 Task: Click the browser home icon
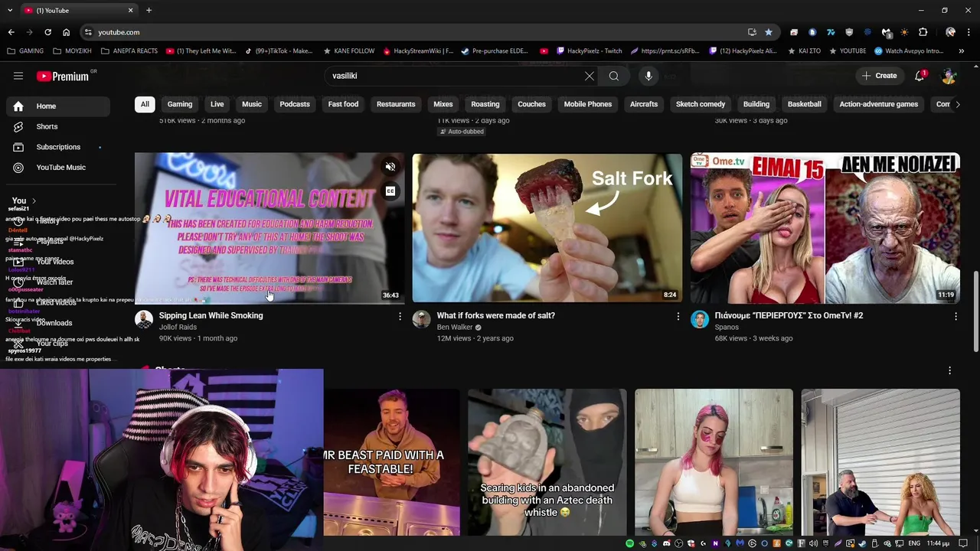pos(66,32)
